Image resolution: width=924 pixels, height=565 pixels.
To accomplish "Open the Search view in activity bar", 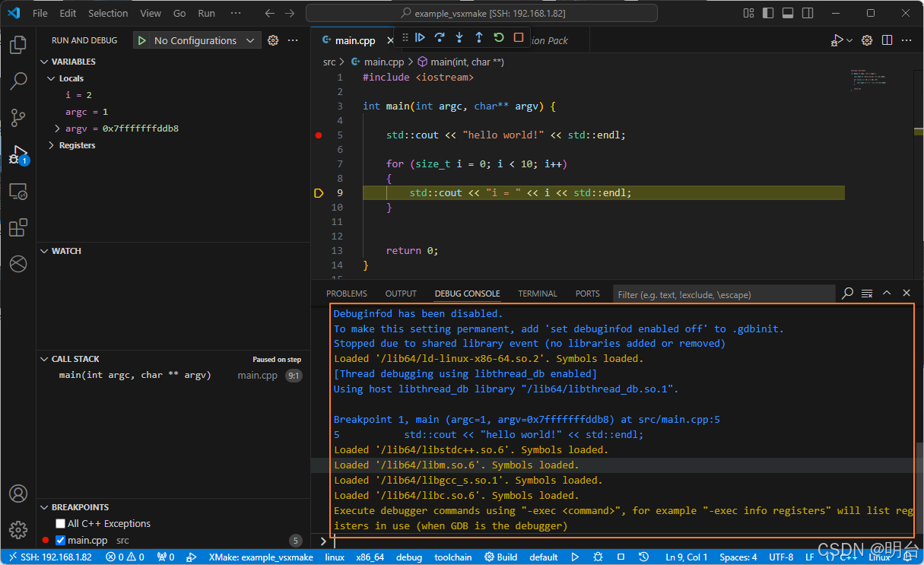I will (x=18, y=81).
